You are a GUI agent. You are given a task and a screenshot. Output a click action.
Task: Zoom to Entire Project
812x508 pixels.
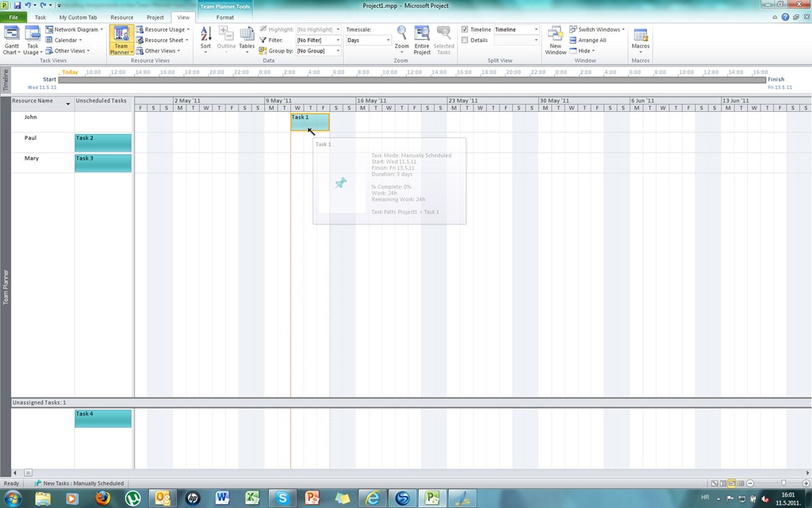[x=422, y=38]
